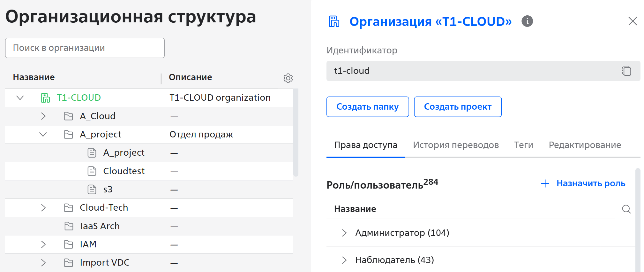This screenshot has width=644, height=272.
Task: Open the organization info icon
Action: [527, 21]
